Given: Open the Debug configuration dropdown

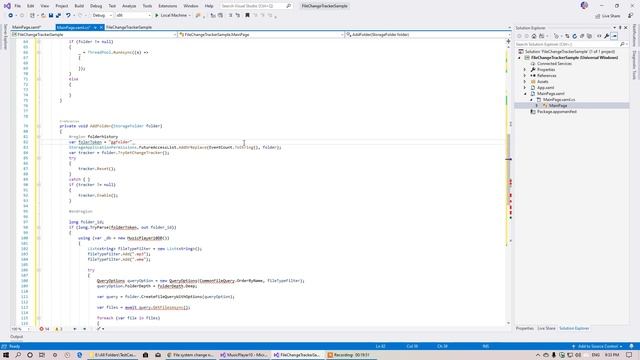Looking at the screenshot, I should [102, 16].
